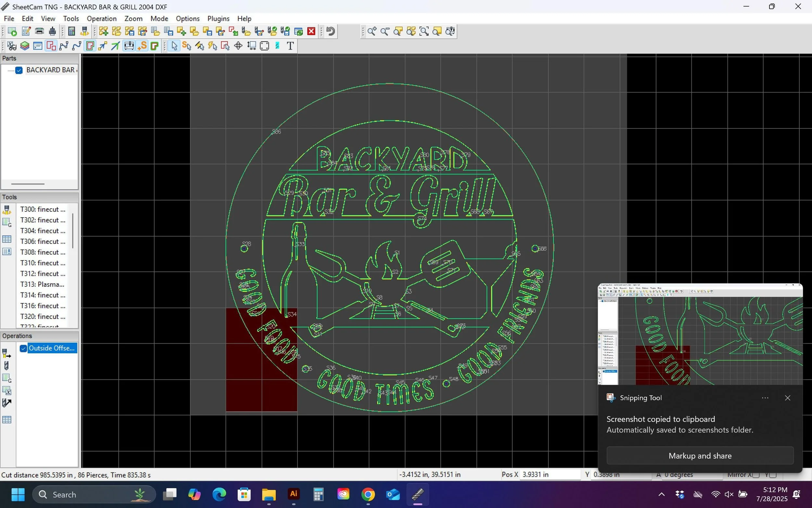Select T313: Plasma tool in list

[x=42, y=284]
